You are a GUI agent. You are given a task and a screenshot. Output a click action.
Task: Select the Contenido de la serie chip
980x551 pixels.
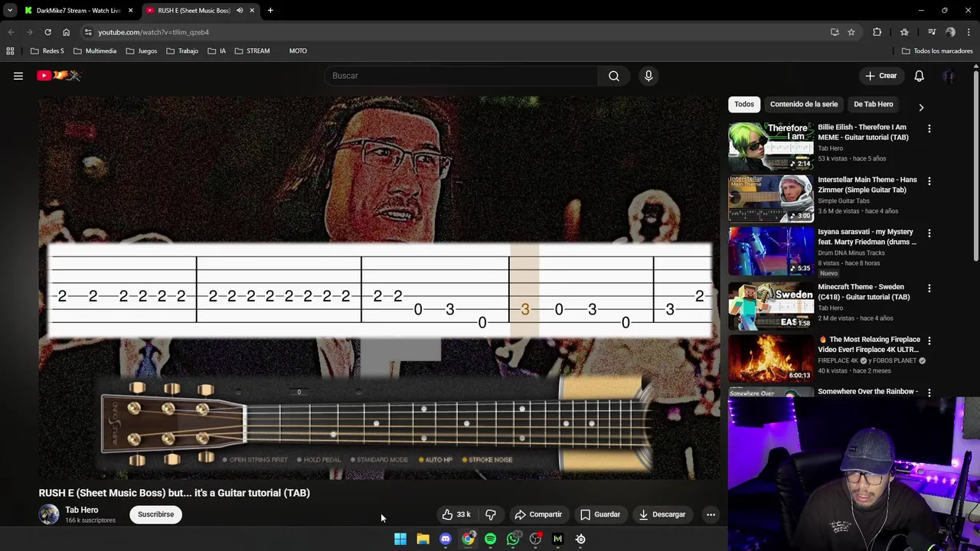click(804, 104)
